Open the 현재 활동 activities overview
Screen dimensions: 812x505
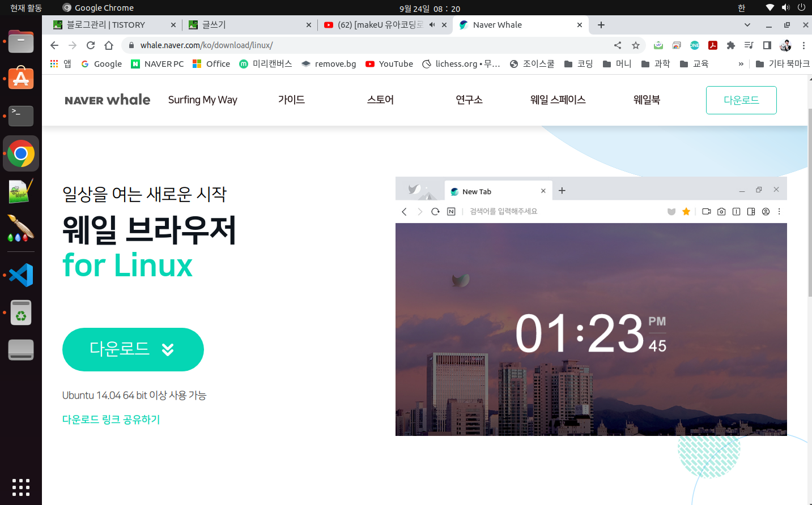pyautogui.click(x=26, y=8)
